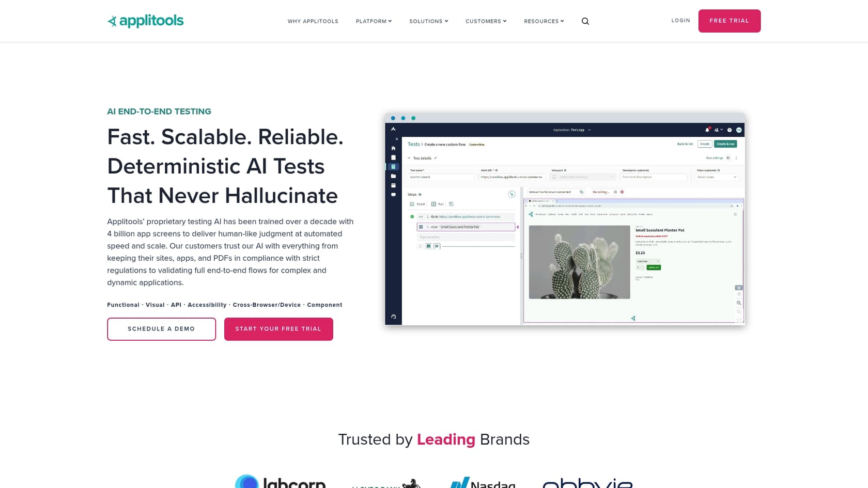
Task: Click the home icon in the app sidebar
Action: (393, 148)
